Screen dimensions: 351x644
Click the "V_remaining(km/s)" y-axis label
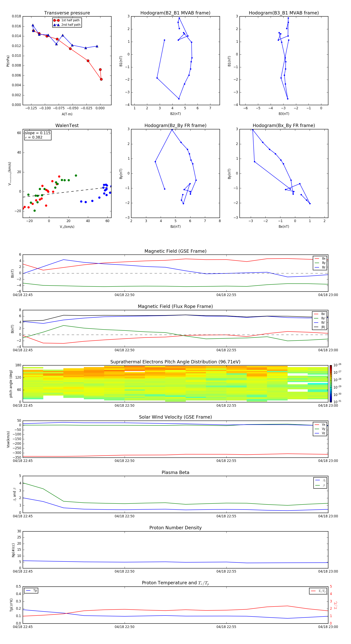coord(10,173)
